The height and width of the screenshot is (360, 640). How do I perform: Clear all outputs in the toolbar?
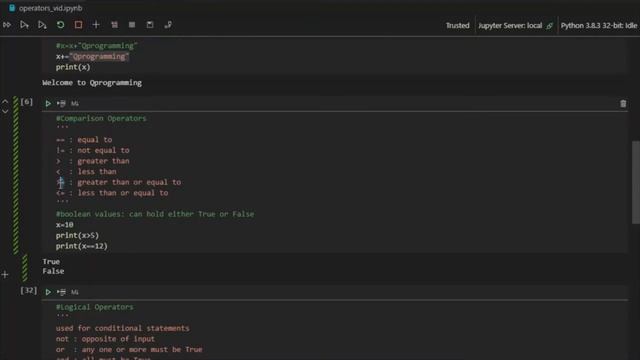114,25
